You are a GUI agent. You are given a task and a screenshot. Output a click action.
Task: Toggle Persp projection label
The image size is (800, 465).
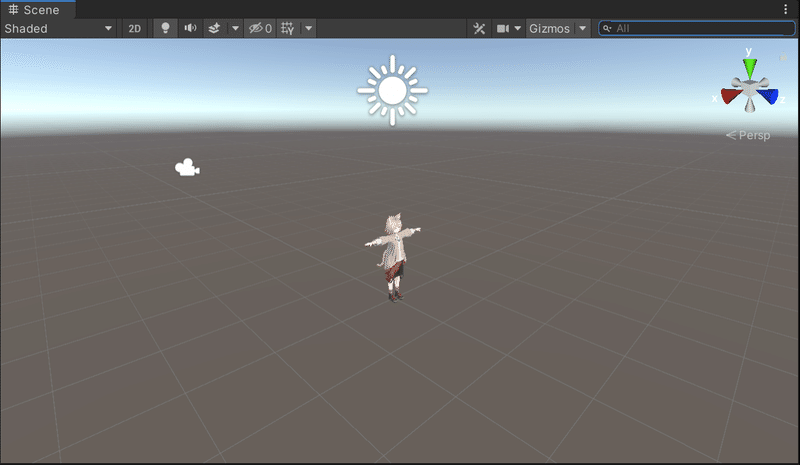[x=748, y=135]
